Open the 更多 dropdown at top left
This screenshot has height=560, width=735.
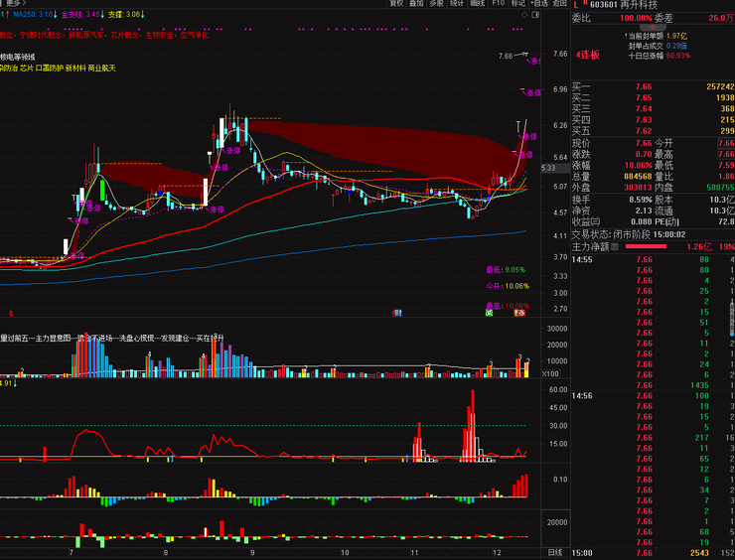tap(12, 4)
